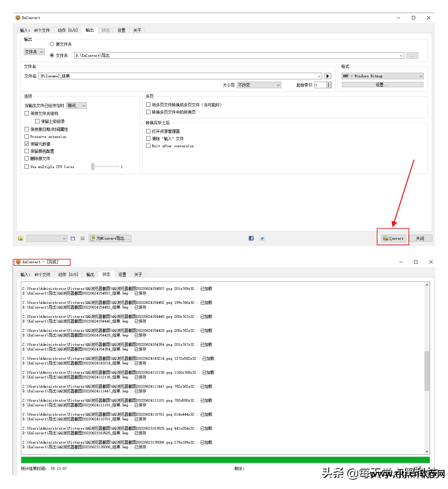
Task: Enable keep folder structure checkbox
Action: tap(27, 113)
